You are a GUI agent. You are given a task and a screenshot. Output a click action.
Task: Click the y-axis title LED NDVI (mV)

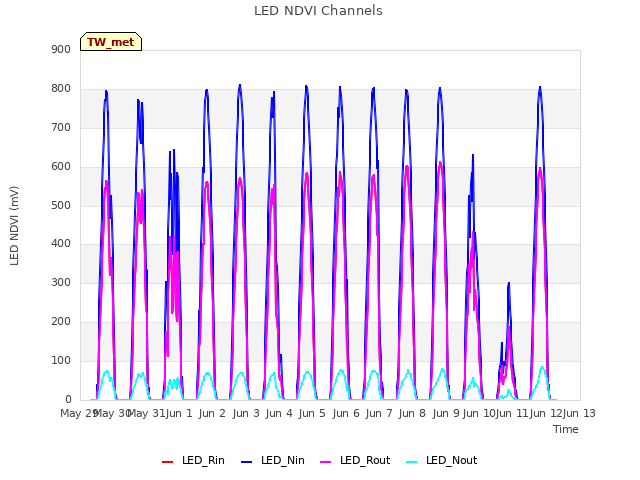point(14,225)
